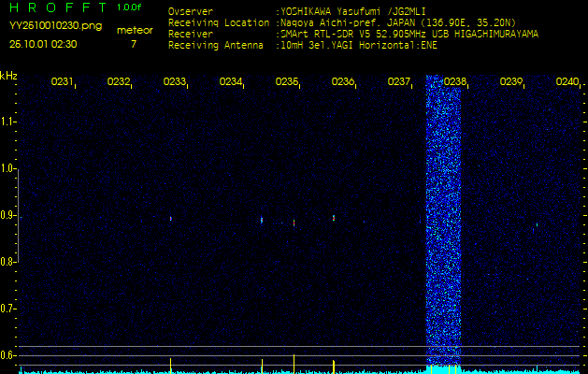Click the 0240 time label

click(567, 82)
